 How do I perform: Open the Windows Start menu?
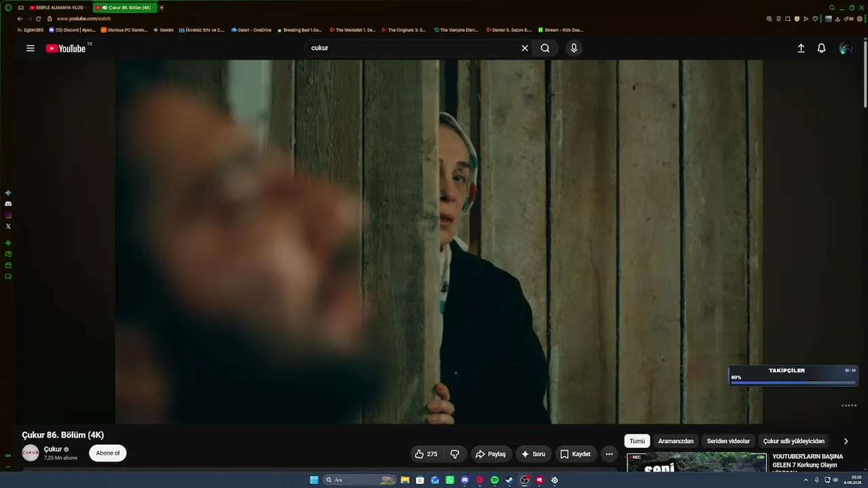(x=314, y=480)
